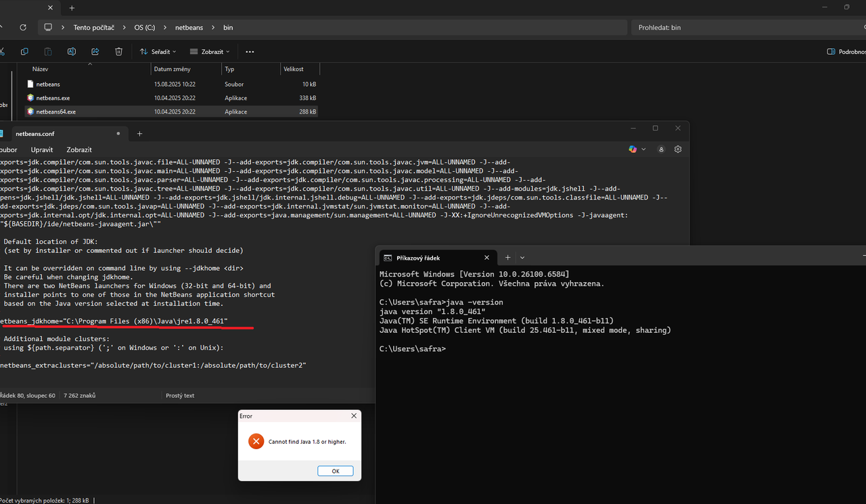Click OK in the Error dialog
The image size is (866, 504).
(x=335, y=471)
